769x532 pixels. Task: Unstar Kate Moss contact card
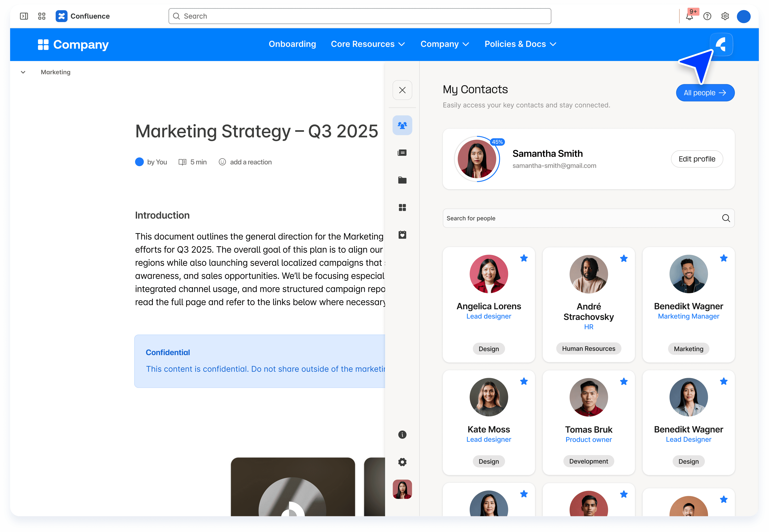click(524, 381)
